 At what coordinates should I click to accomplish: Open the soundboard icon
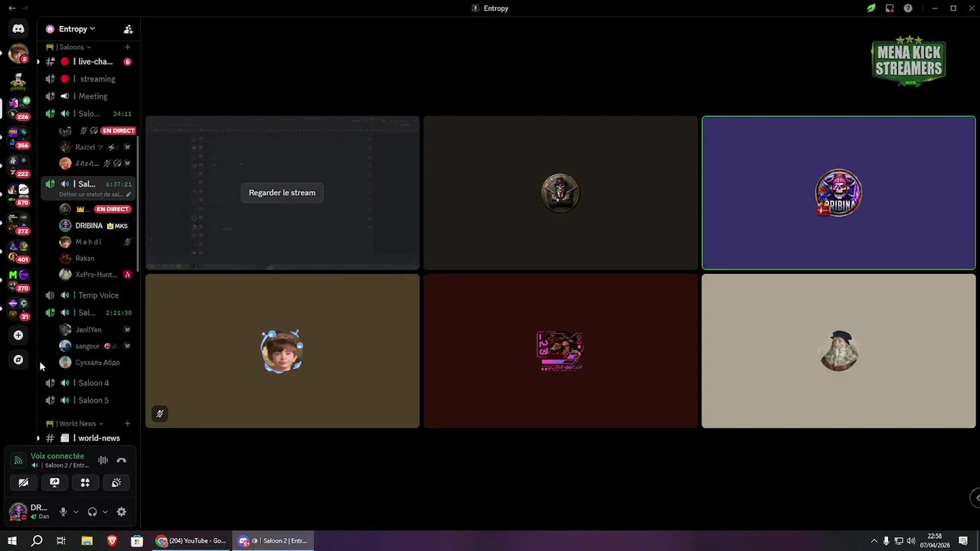[x=116, y=483]
